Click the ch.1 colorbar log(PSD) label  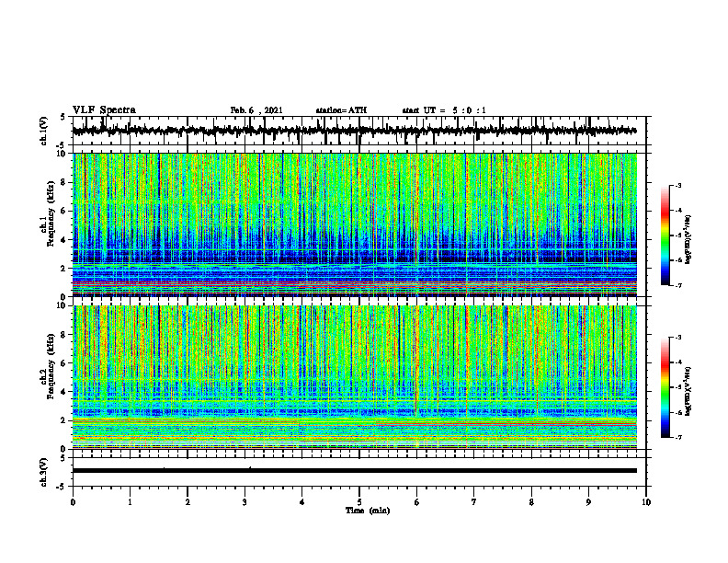[688, 239]
